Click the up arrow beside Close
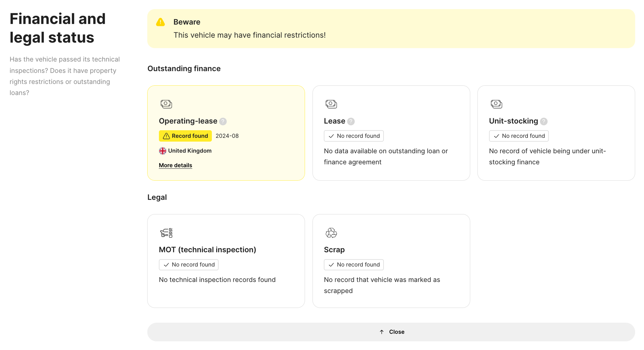The image size is (644, 350). pos(382,332)
